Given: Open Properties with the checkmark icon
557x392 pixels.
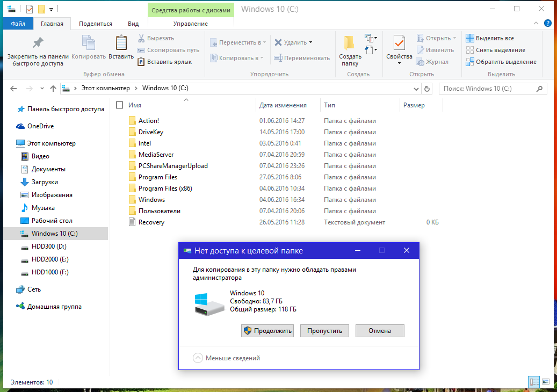Looking at the screenshot, I should 399,43.
